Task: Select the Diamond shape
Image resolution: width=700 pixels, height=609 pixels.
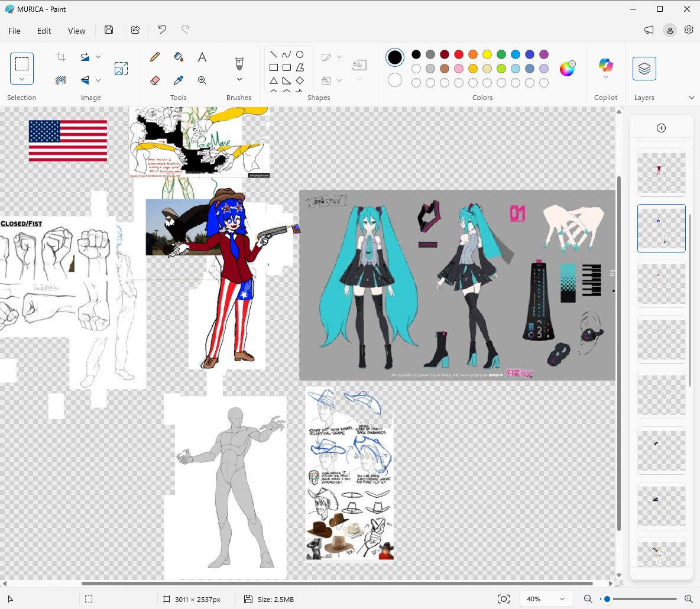Action: click(300, 81)
